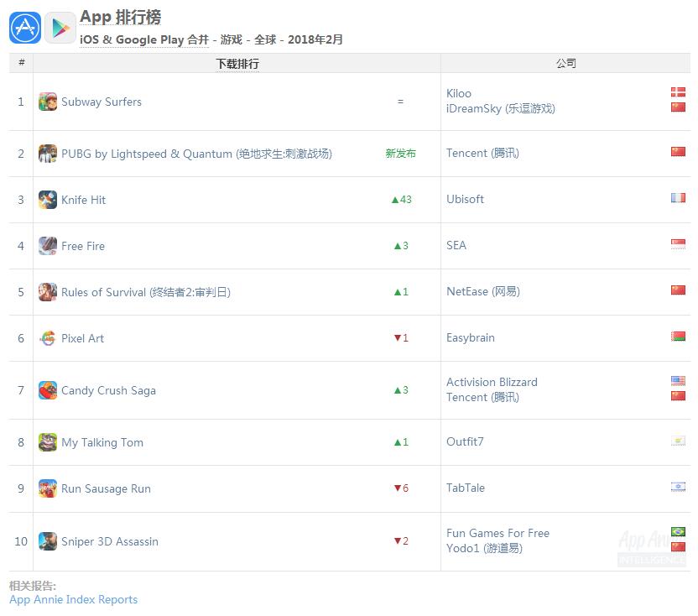Click the ▼6 rank change for Run Sausage Run
The image size is (698, 616).
point(401,488)
